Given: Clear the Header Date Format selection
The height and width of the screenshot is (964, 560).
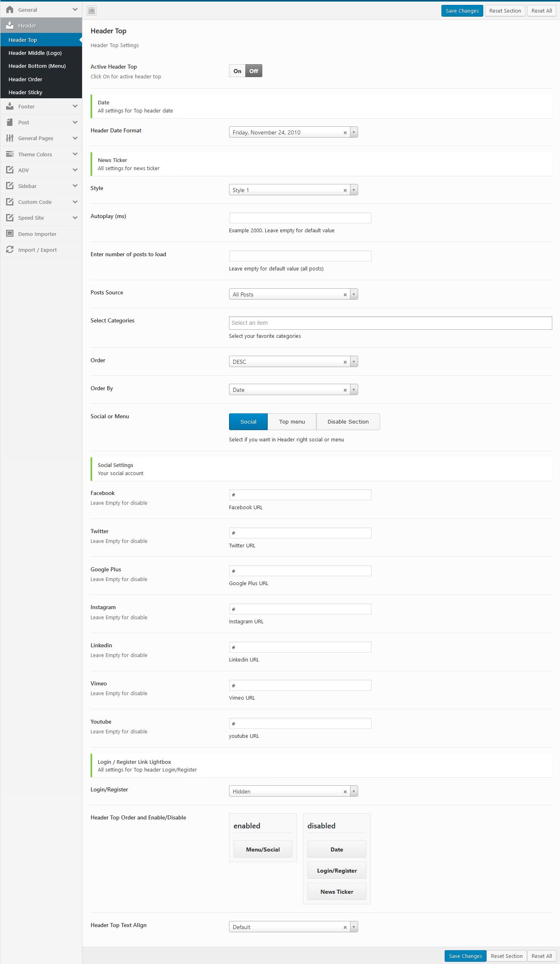Looking at the screenshot, I should 345,133.
